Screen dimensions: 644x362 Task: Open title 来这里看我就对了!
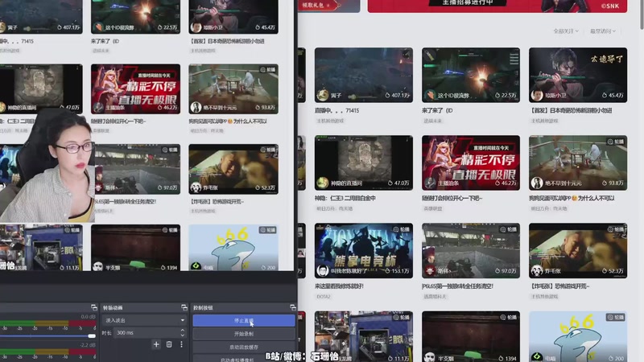339,286
